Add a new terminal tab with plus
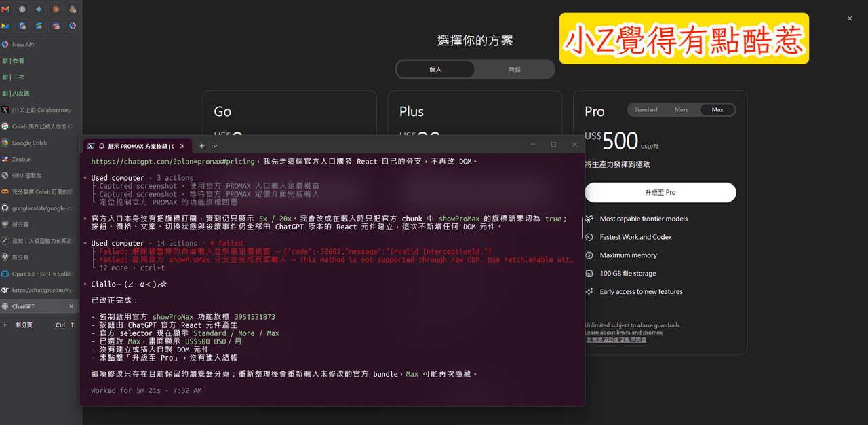The width and height of the screenshot is (868, 425). tap(201, 146)
